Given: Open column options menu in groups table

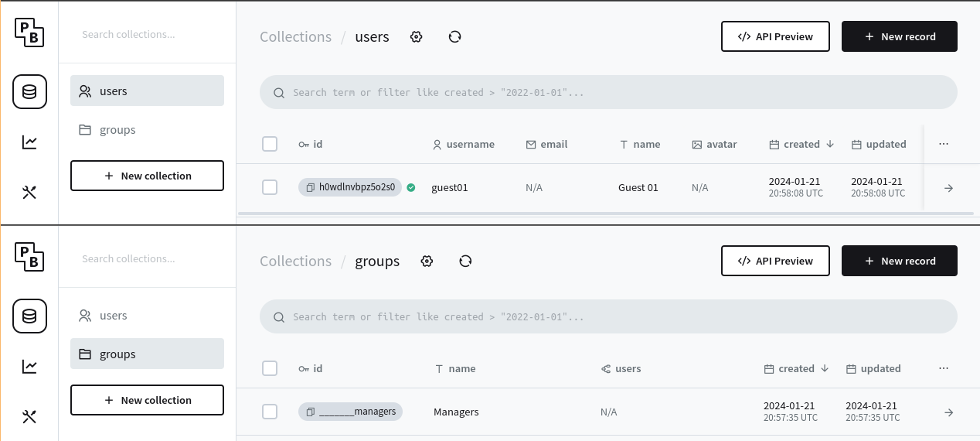Looking at the screenshot, I should [x=943, y=368].
